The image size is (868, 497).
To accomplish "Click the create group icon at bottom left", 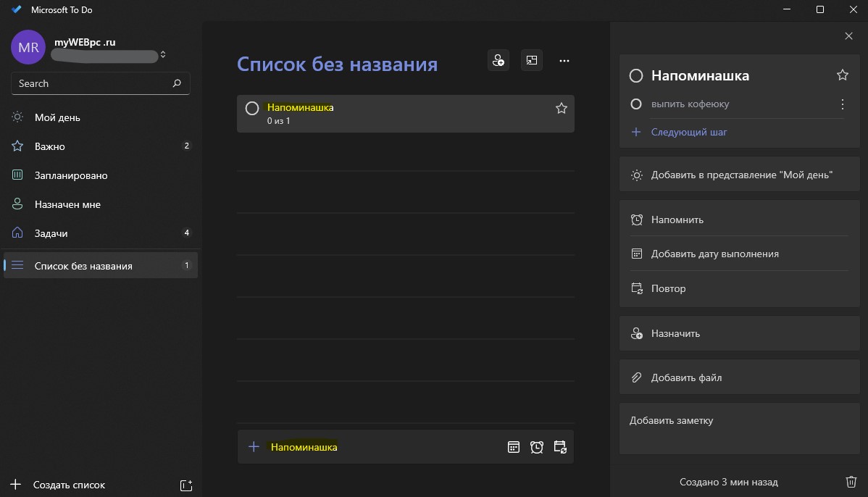I will (186, 485).
